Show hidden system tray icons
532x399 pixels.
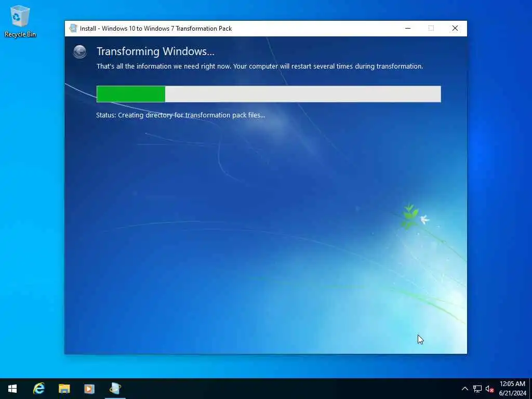click(x=465, y=389)
